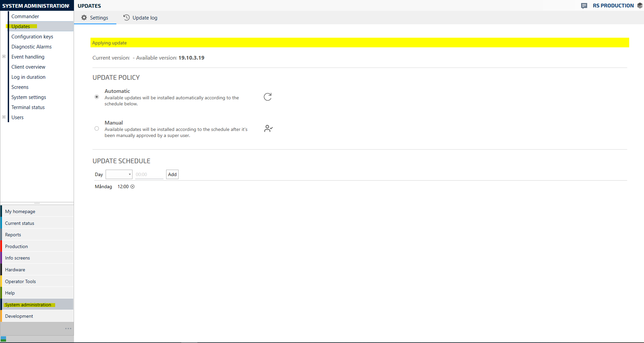Image resolution: width=644 pixels, height=343 pixels.
Task: Click the circular refresh icon beside Automatic
Action: 267,97
